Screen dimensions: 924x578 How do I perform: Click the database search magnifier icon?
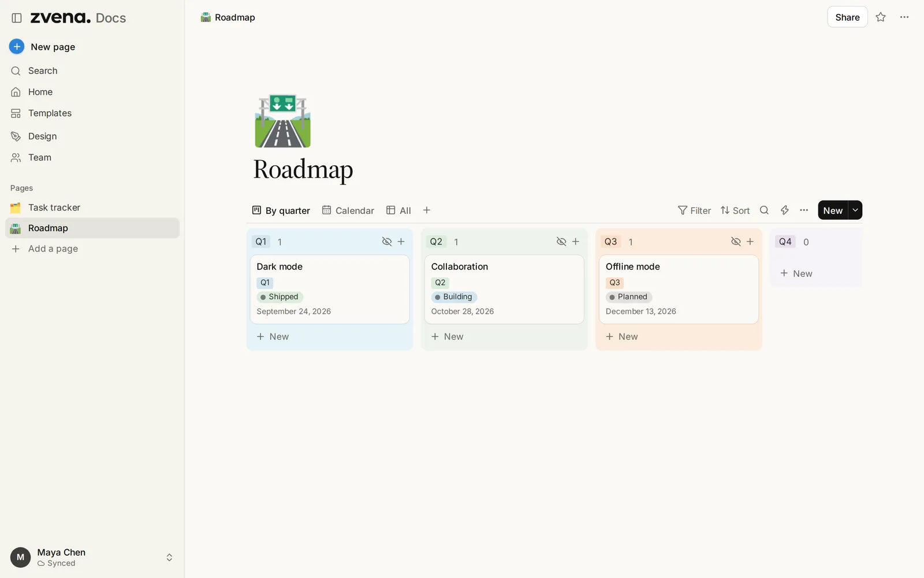764,210
